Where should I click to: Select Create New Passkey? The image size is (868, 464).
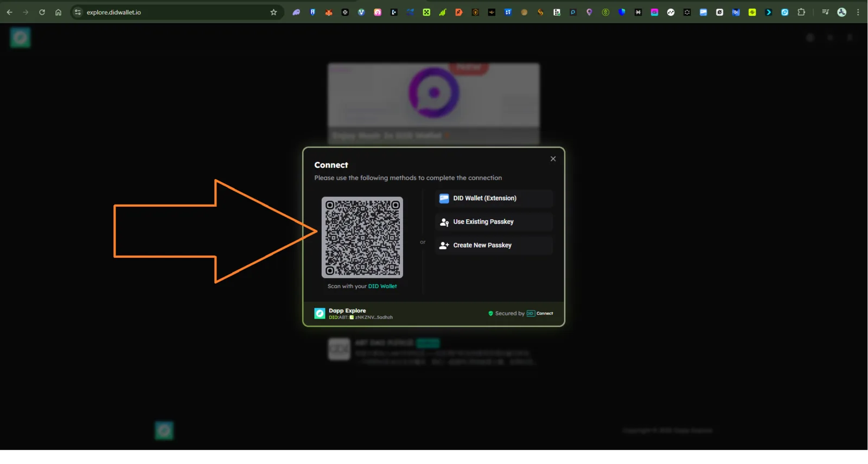click(494, 245)
